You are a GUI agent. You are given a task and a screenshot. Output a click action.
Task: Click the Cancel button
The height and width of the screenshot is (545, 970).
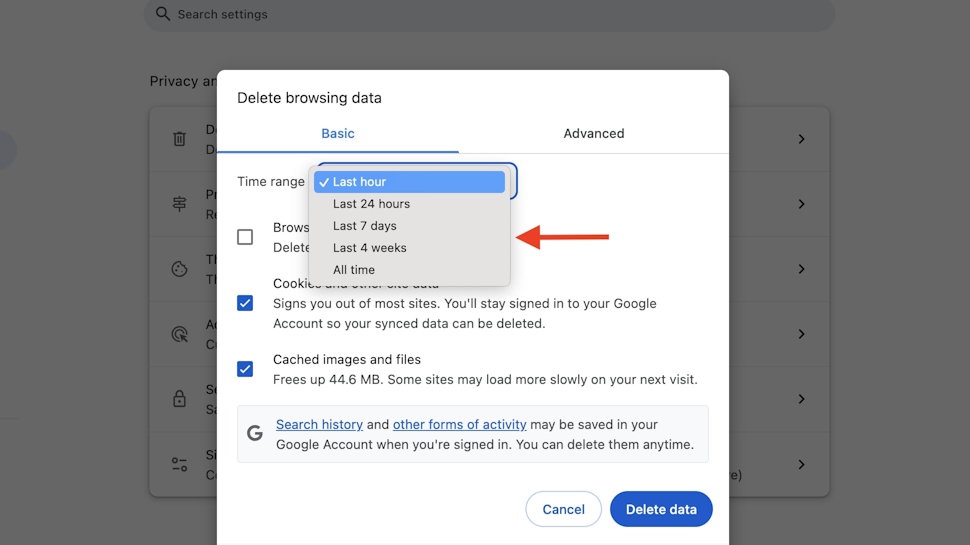click(564, 509)
